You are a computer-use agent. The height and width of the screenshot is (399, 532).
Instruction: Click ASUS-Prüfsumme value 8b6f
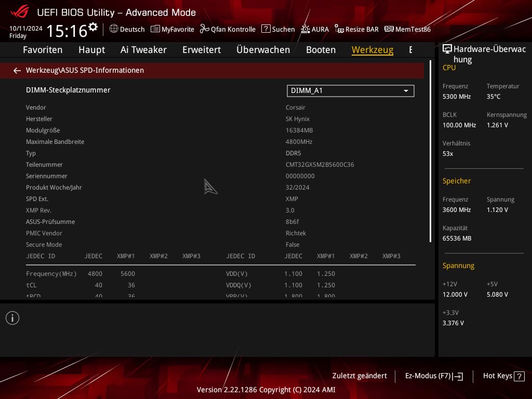tap(292, 221)
